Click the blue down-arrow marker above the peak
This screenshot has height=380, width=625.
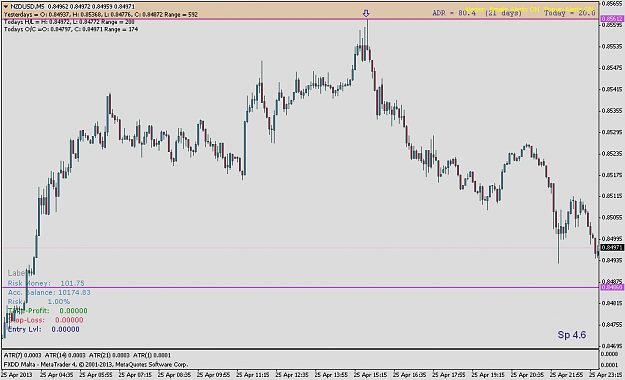click(x=366, y=14)
